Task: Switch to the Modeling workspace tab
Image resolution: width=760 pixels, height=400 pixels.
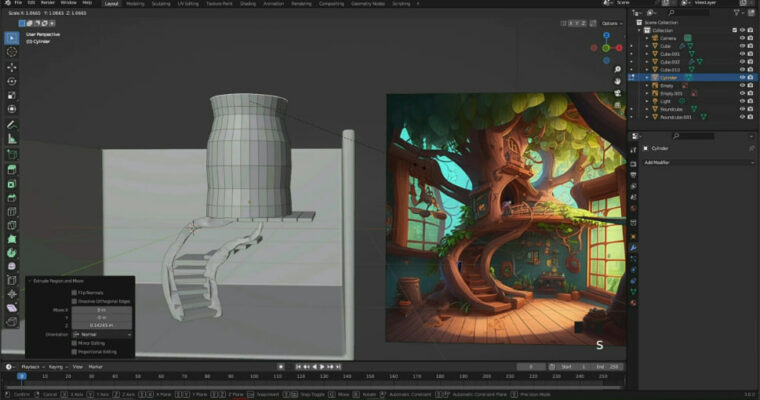Action: click(135, 3)
